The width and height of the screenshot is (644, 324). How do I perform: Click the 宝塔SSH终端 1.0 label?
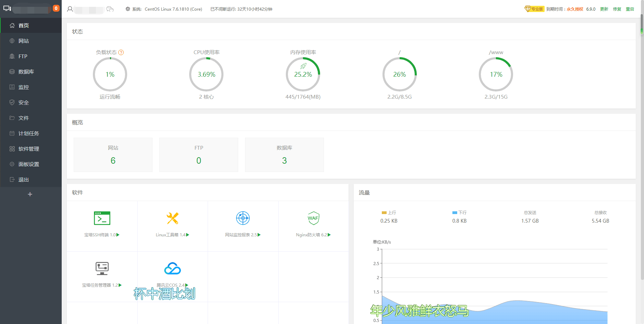(x=102, y=235)
